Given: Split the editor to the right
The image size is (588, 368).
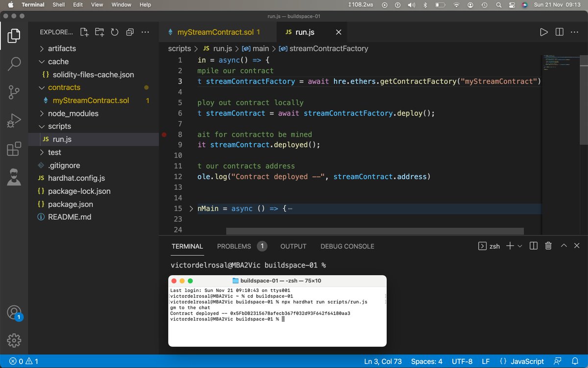Looking at the screenshot, I should click(560, 32).
